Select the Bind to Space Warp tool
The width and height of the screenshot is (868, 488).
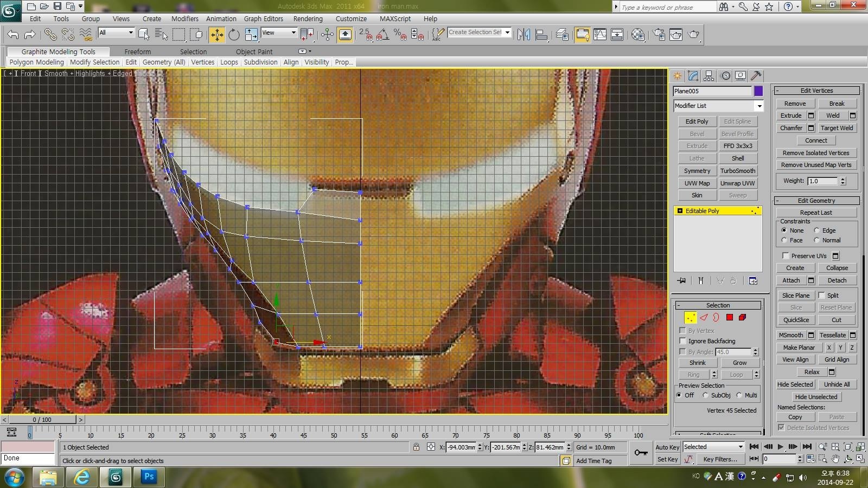click(x=86, y=35)
